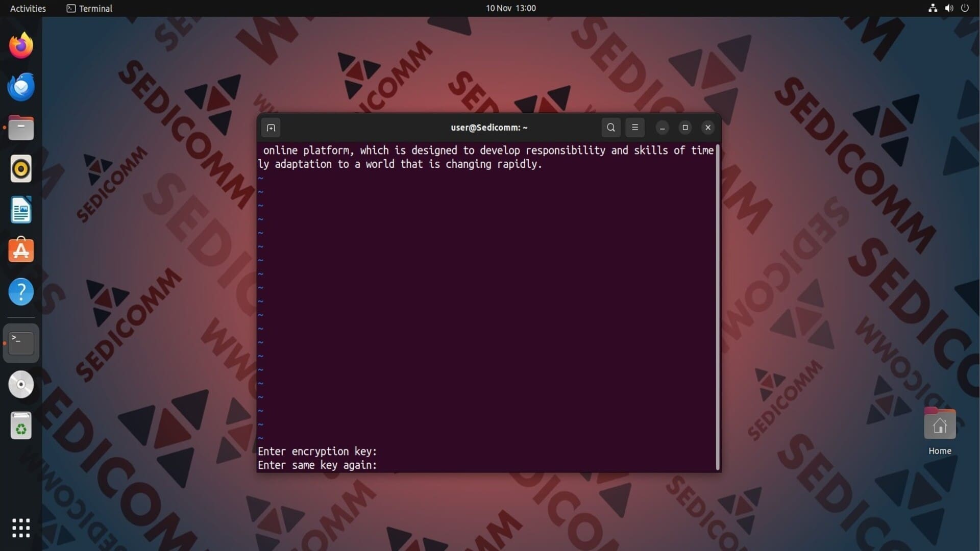Open the terminal search
This screenshot has width=980, height=551.
coord(611,128)
